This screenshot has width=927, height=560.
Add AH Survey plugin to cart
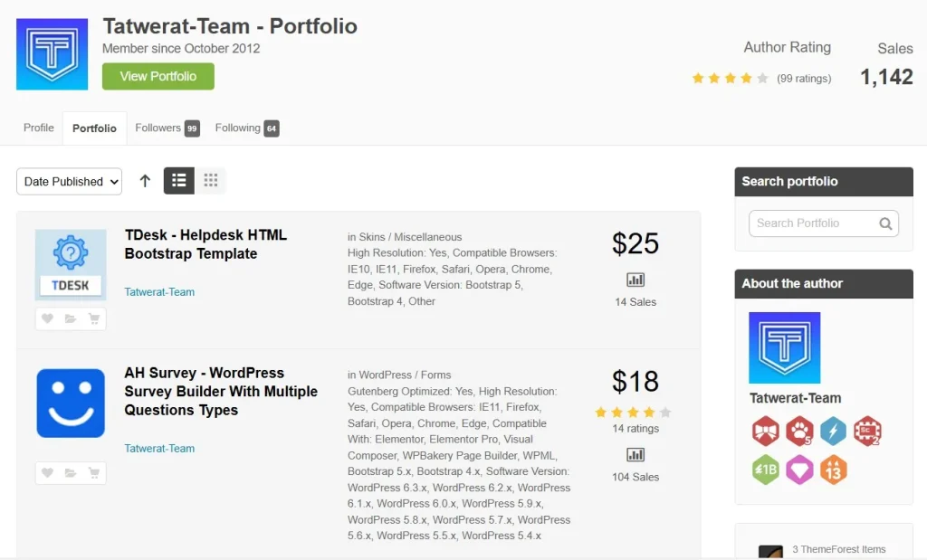(x=94, y=473)
